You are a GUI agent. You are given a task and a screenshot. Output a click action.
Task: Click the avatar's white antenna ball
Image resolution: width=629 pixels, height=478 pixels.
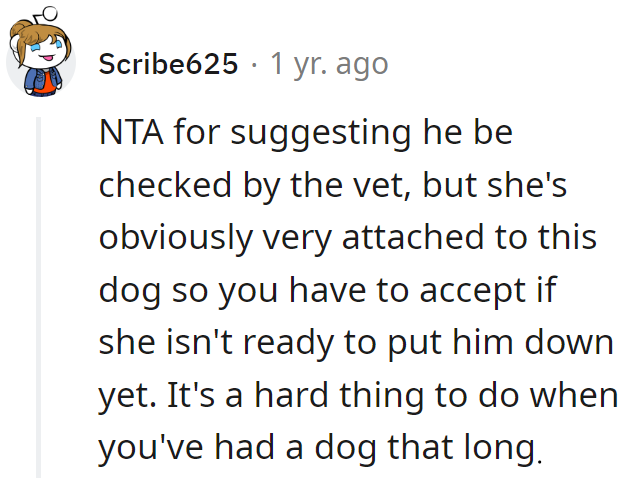click(49, 13)
